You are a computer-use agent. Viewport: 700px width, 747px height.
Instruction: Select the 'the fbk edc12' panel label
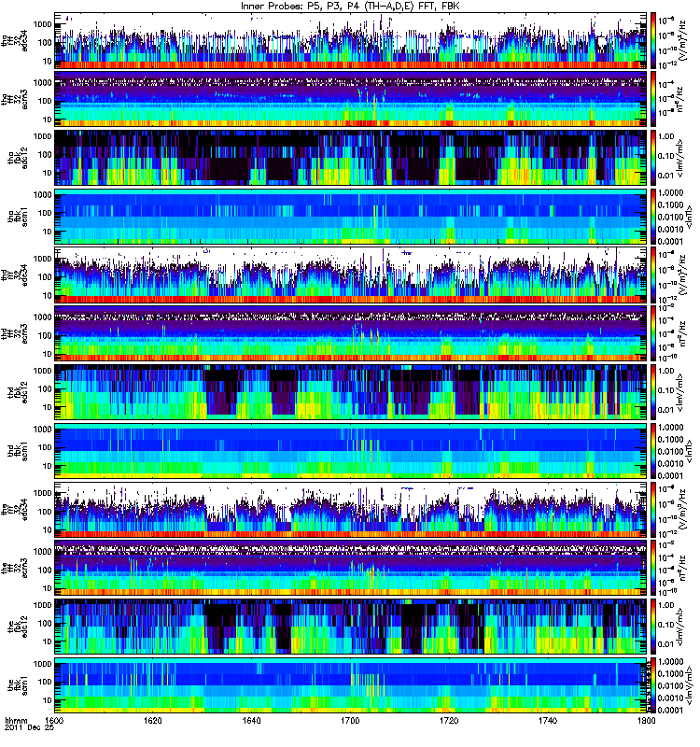(x=18, y=627)
